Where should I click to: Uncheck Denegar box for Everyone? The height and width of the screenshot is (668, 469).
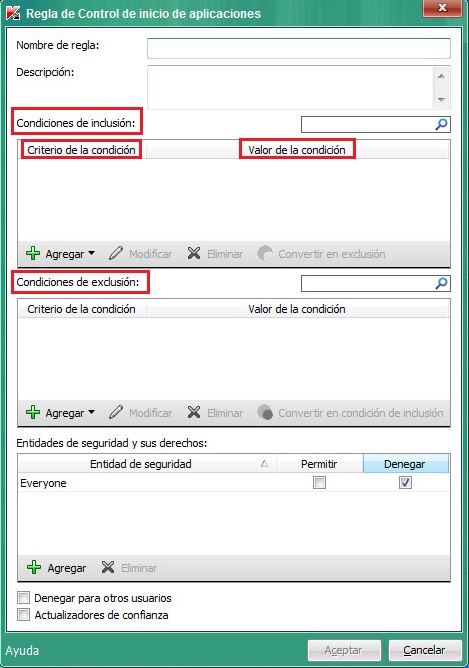[405, 483]
